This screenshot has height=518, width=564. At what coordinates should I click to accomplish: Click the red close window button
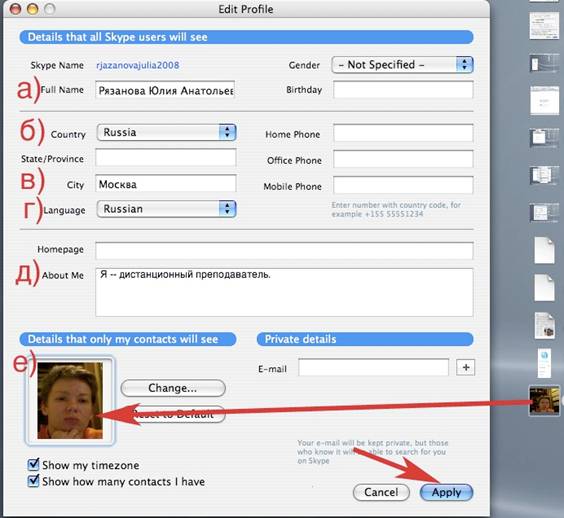15,9
